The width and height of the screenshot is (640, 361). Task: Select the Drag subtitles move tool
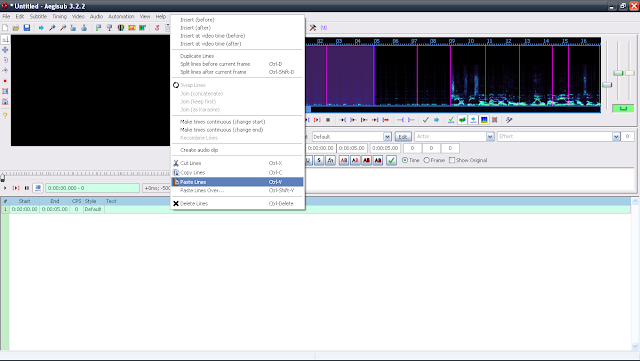(5, 50)
